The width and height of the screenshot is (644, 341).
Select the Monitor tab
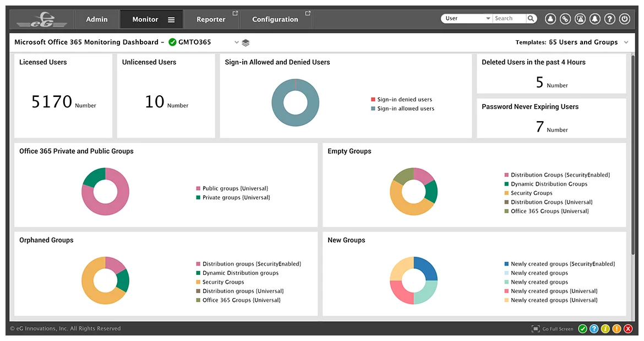click(145, 19)
